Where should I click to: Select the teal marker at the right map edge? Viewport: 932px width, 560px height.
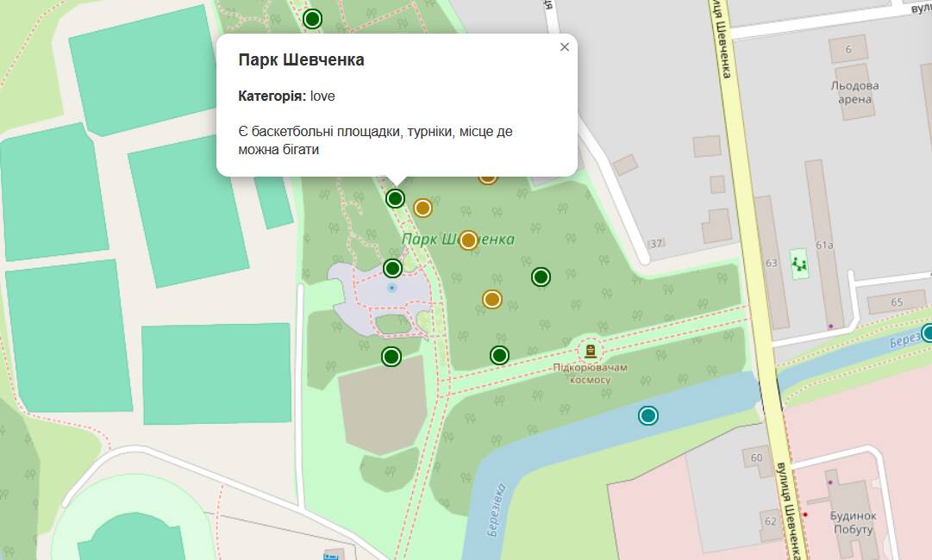928,333
